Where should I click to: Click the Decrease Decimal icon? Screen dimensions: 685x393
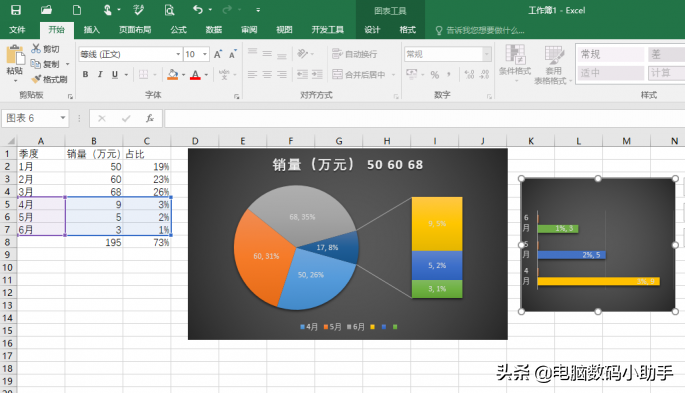coord(484,75)
